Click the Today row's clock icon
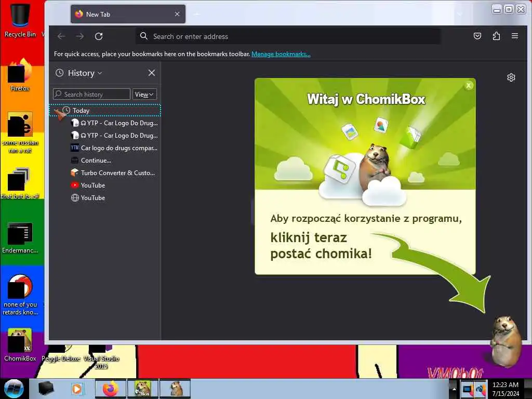This screenshot has height=399, width=532. click(x=66, y=110)
